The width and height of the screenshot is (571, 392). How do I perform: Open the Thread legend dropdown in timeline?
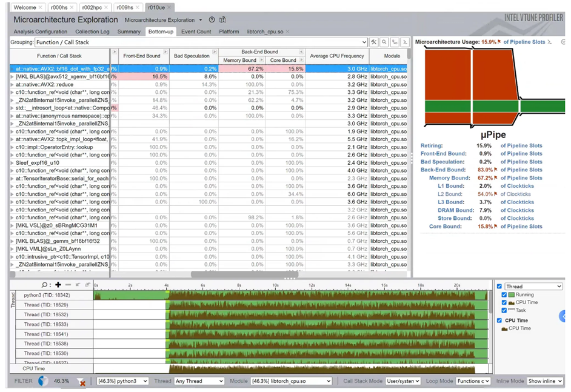(533, 287)
